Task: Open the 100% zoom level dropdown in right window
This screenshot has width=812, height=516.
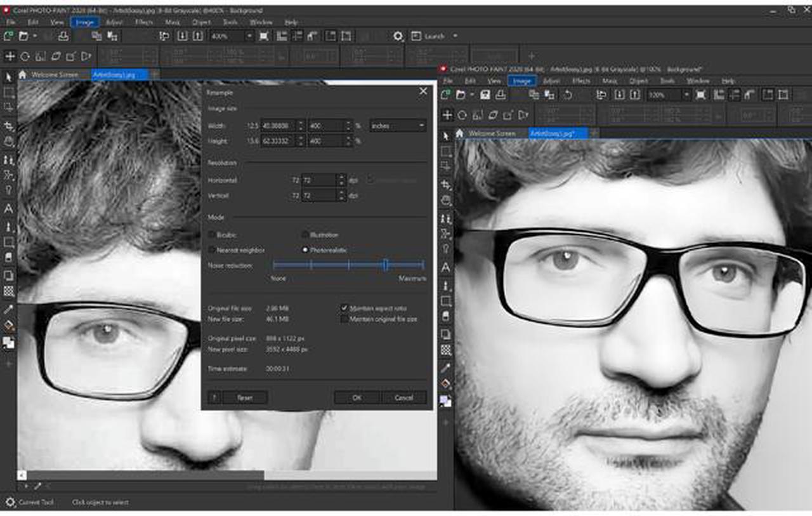Action: pyautogui.click(x=686, y=95)
